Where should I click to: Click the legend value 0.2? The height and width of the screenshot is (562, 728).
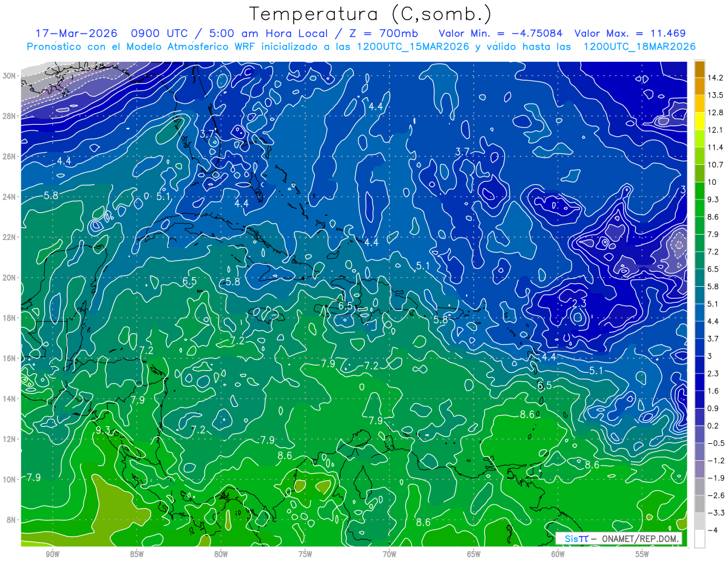tap(713, 426)
